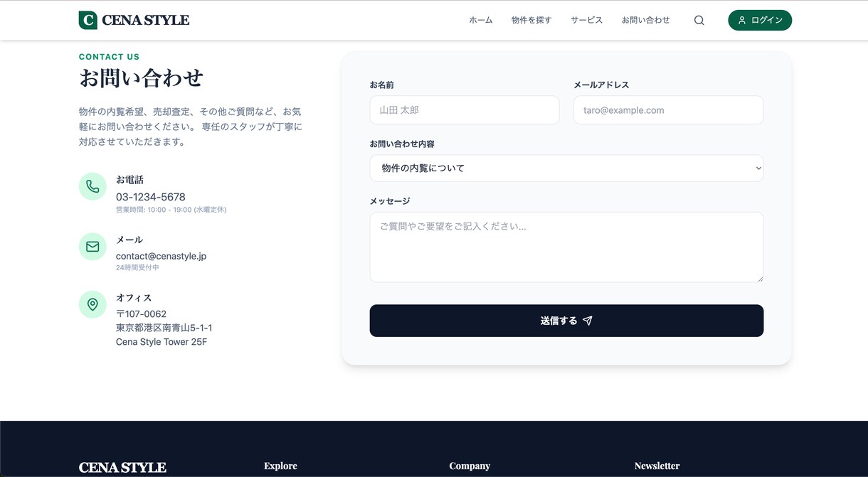Screen dimensions: 868x477
Task: Click the 営業時間 business hours text
Action: [171, 210]
